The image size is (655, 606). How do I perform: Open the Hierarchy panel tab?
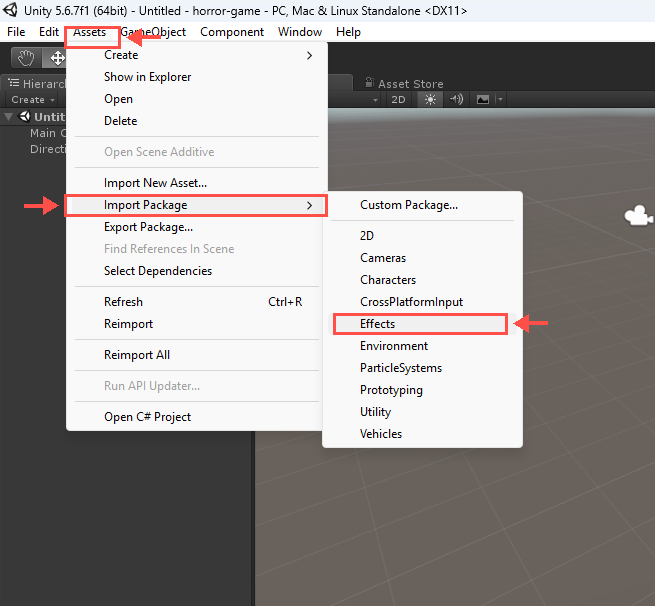(36, 84)
